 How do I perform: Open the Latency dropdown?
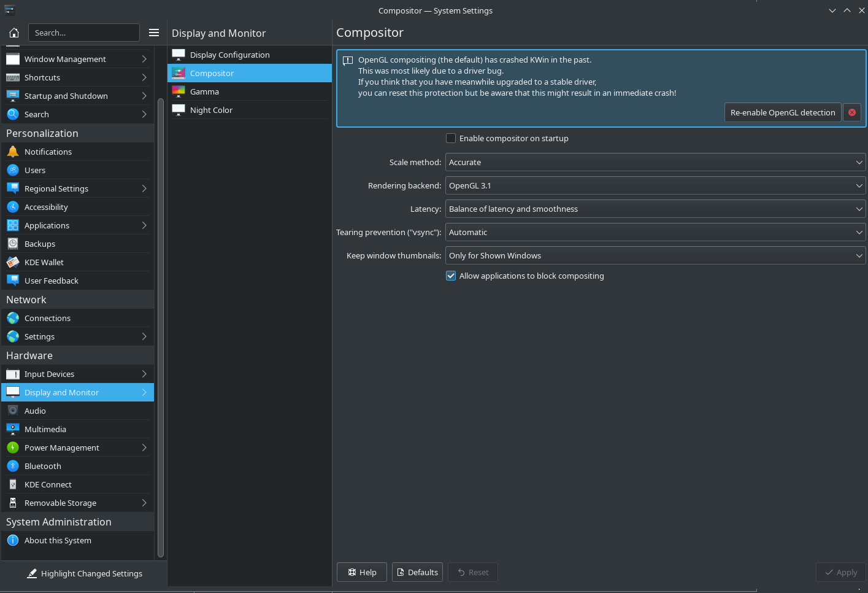click(x=655, y=209)
